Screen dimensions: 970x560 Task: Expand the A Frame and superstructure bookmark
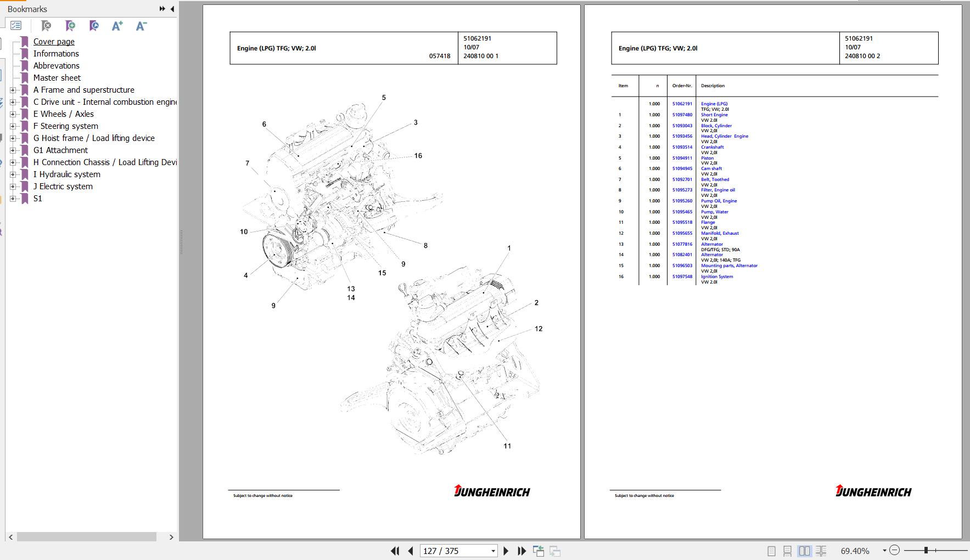[x=13, y=90]
